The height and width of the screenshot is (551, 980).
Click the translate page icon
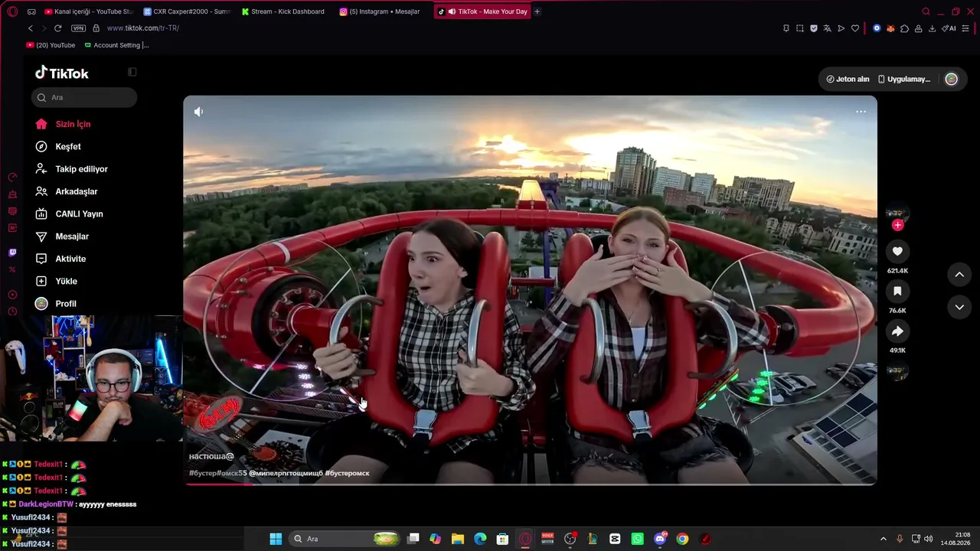[x=827, y=28]
